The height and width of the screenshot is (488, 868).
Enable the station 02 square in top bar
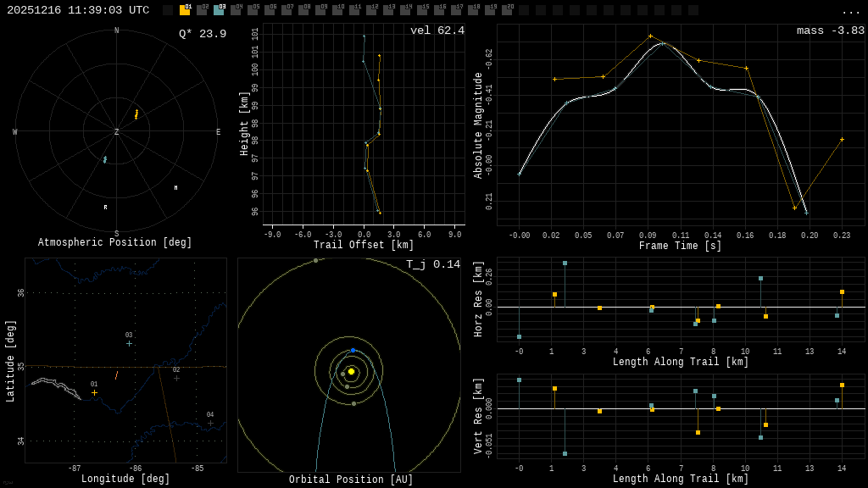click(x=202, y=10)
